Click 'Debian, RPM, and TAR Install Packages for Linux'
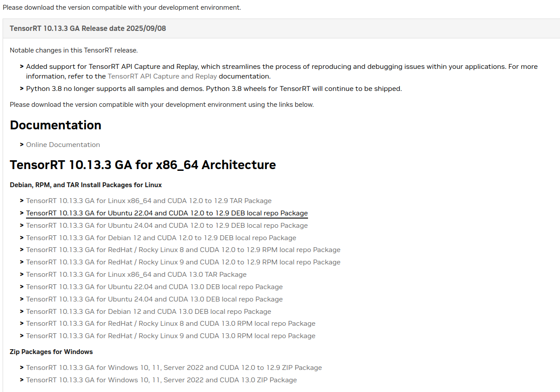Screen dimensions: 560x392 86,185
